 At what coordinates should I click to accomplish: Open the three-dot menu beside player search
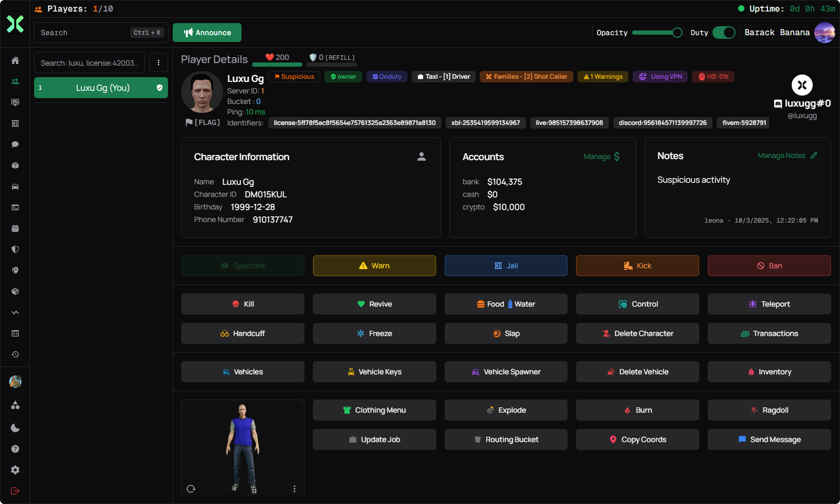coord(159,62)
